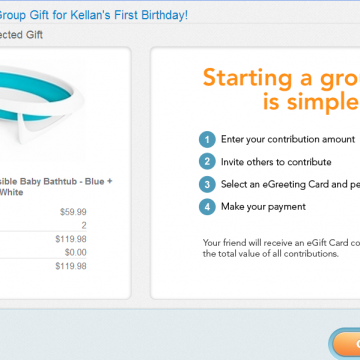Click the 'Select an eGreeting Card' step text
Viewport: 360px width, 360px height.
[x=290, y=184]
